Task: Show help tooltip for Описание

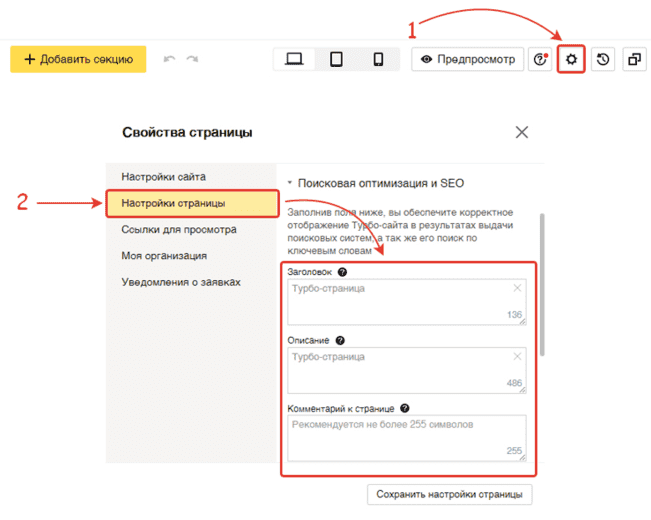Action: (x=340, y=341)
